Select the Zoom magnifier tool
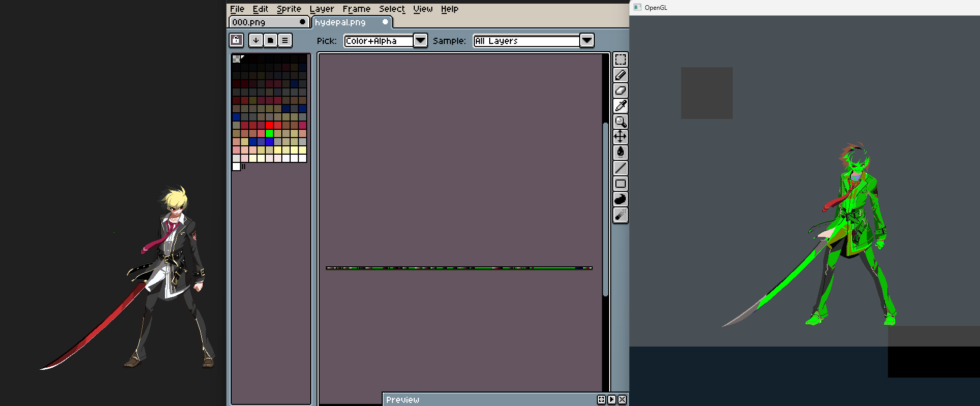The image size is (980, 406). click(x=621, y=122)
